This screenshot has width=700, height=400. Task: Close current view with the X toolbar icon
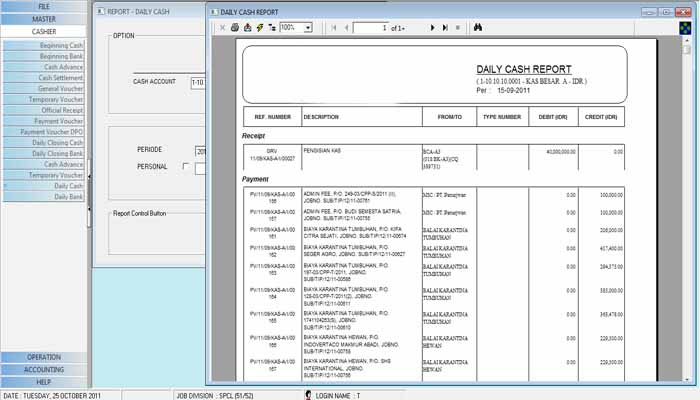(222, 28)
